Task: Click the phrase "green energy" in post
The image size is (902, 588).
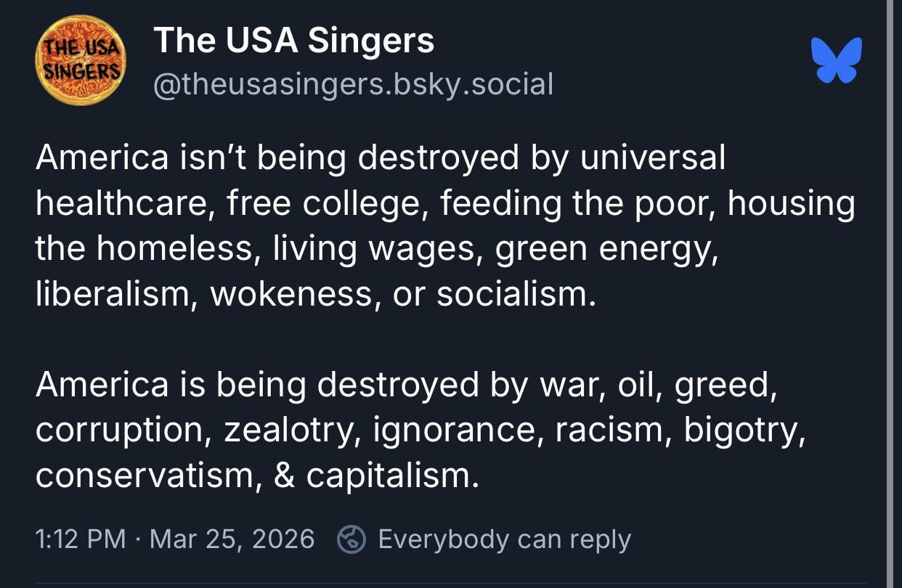Action: point(605,249)
